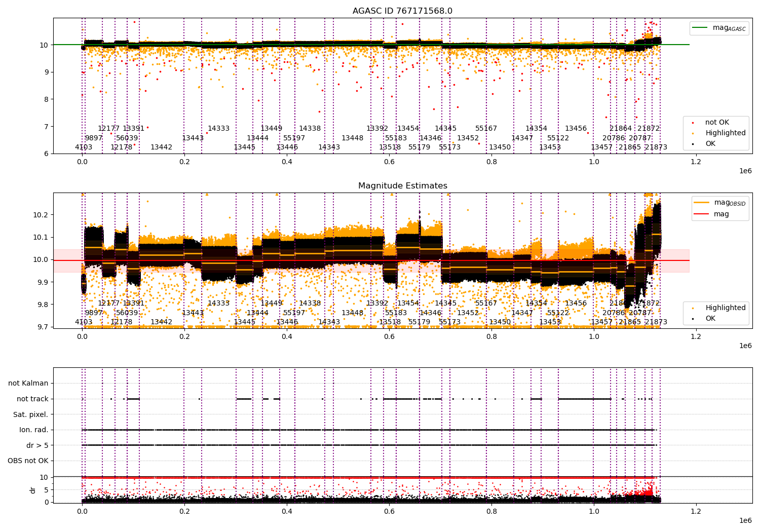The height and width of the screenshot is (532, 760).
Task: Click the 9.9 y-axis tick label
Action: 43,282
